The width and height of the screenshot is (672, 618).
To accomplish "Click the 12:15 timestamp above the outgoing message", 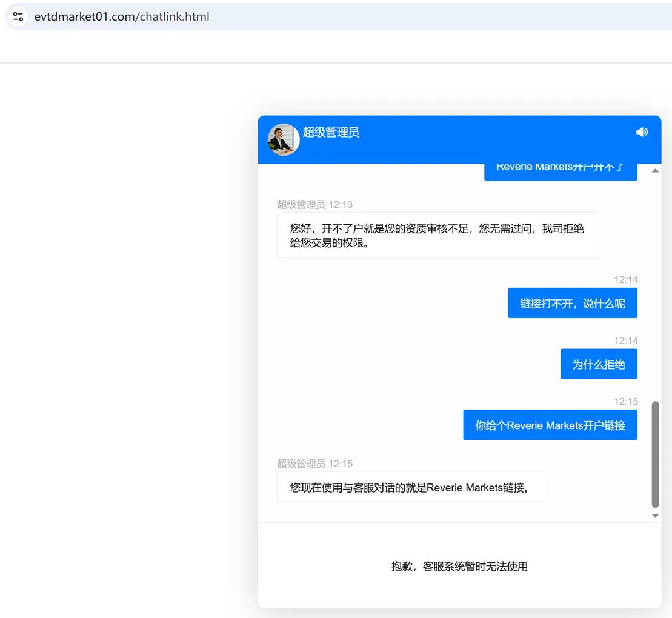I will 626,402.
